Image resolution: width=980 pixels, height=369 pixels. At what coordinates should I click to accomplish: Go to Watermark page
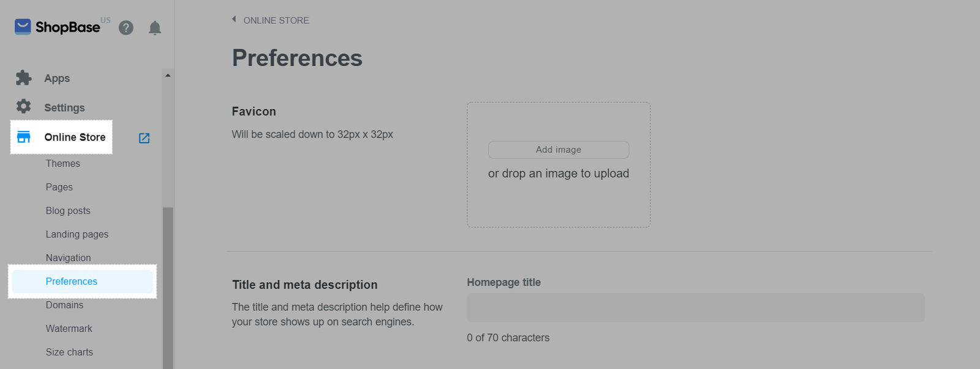[69, 329]
